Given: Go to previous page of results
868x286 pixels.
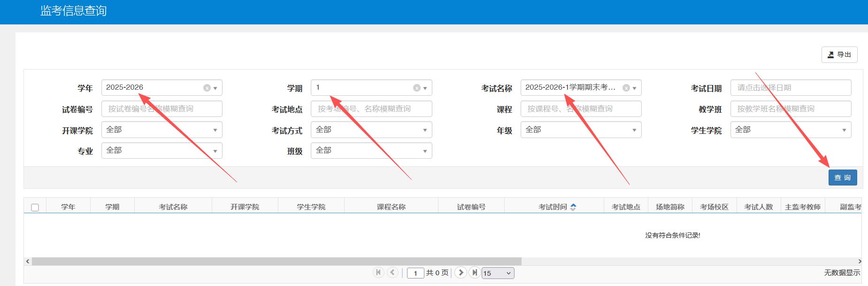Looking at the screenshot, I should [x=392, y=272].
